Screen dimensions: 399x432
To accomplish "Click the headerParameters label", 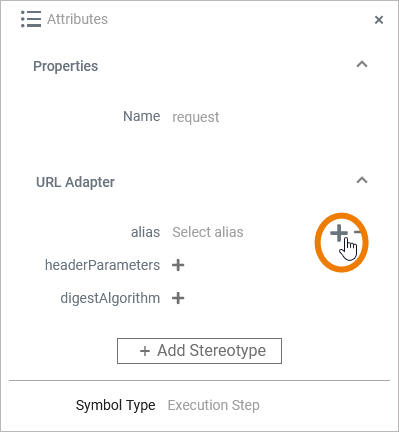I will click(103, 265).
